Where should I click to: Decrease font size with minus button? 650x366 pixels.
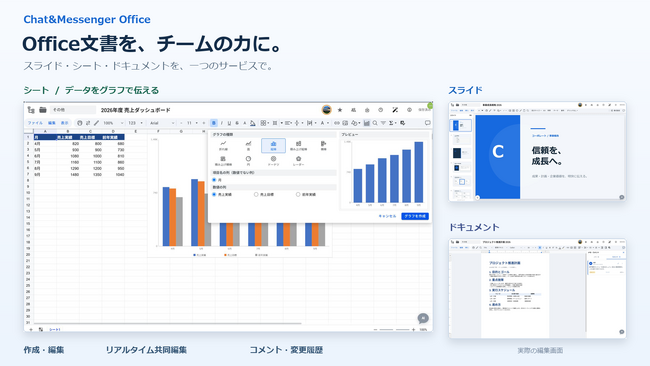181,123
